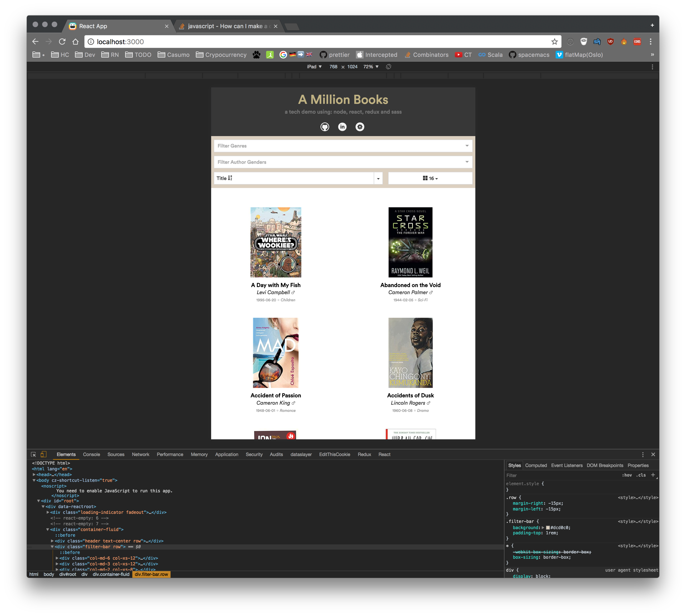Click the paw print bookmark icon
Image resolution: width=686 pixels, height=616 pixels.
click(x=256, y=55)
